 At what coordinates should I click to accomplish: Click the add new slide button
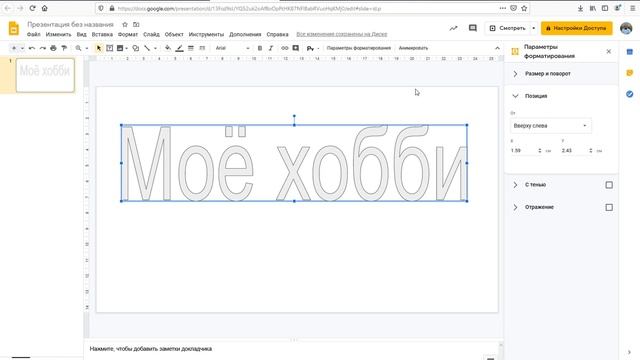(14, 48)
